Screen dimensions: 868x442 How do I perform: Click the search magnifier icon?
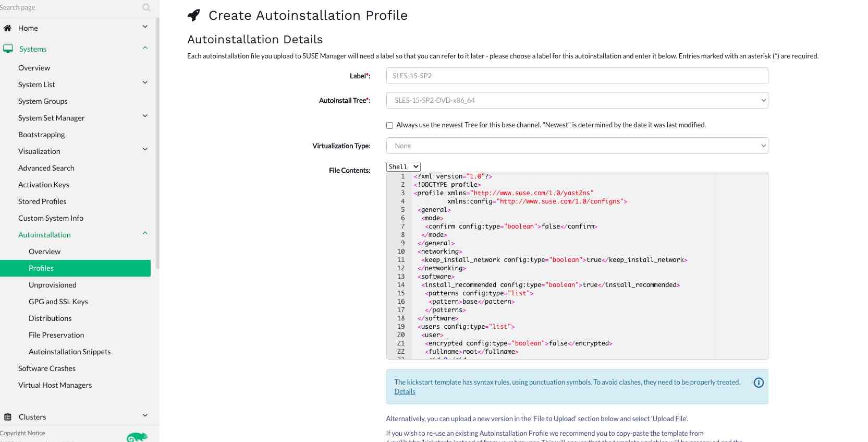click(x=146, y=7)
